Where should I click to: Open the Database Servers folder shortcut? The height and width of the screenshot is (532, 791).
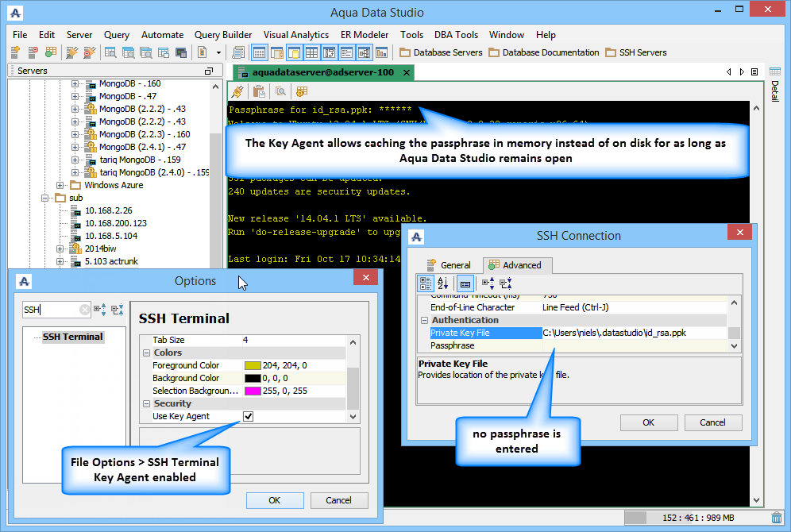441,52
